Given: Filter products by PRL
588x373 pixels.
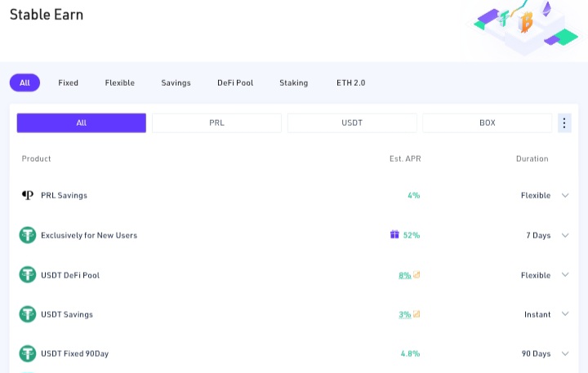Looking at the screenshot, I should coord(216,123).
